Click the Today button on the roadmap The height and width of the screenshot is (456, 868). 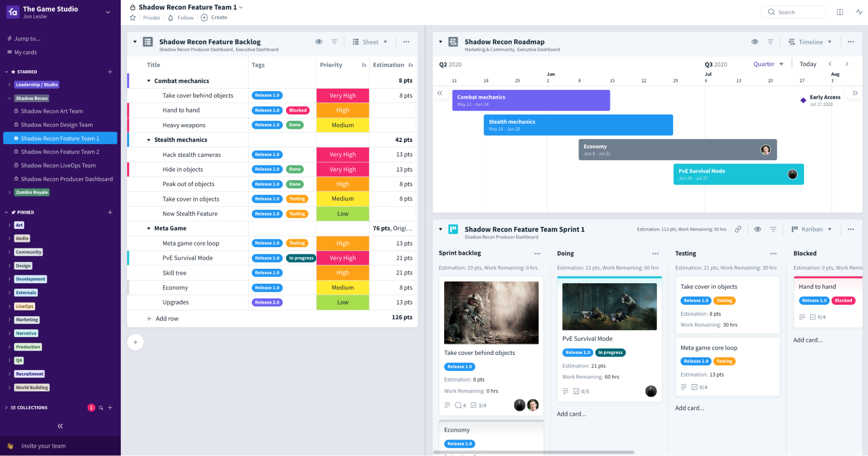point(808,64)
